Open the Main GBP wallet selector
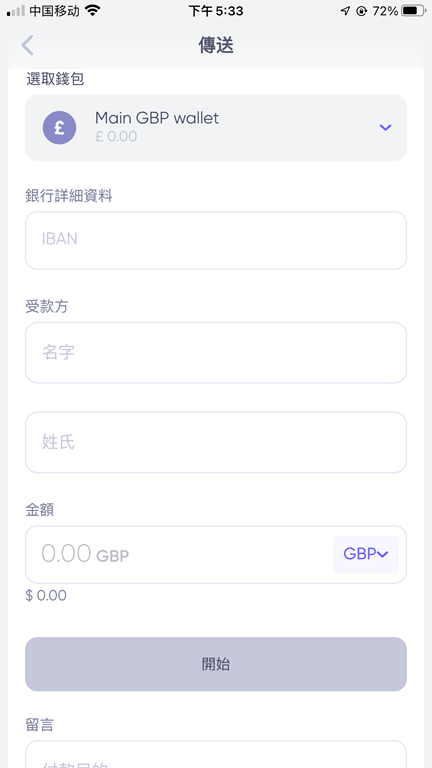The width and height of the screenshot is (432, 768). pos(216,127)
